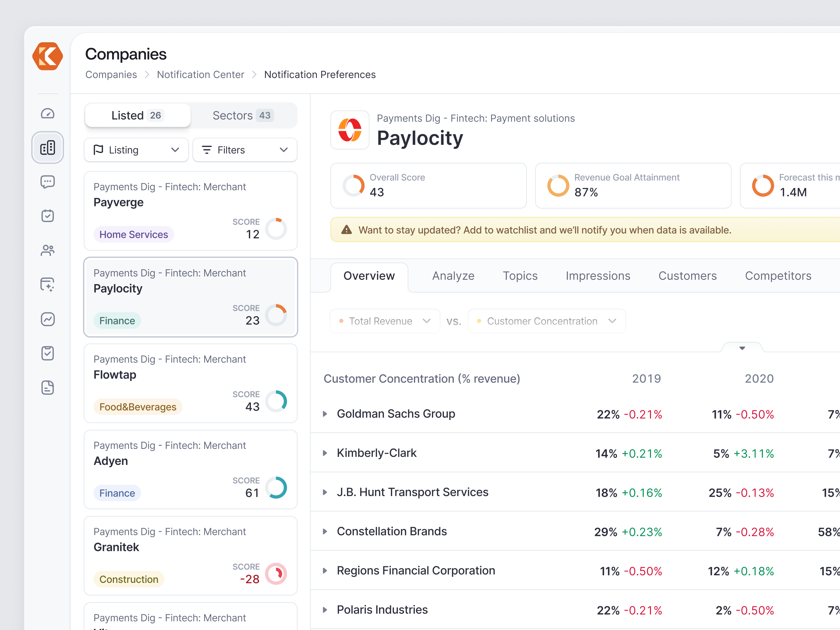840x630 pixels.
Task: Open the Customer Concentration dropdown
Action: [547, 321]
